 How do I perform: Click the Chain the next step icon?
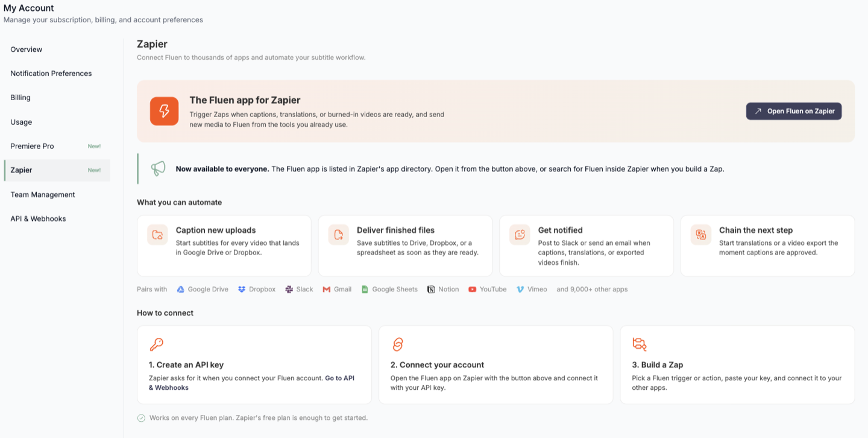point(701,235)
